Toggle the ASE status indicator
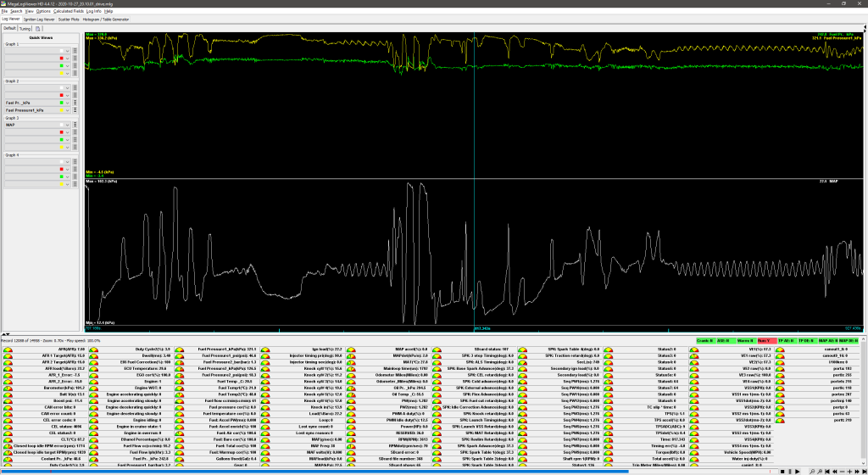This screenshot has height=475, width=868. tap(726, 341)
